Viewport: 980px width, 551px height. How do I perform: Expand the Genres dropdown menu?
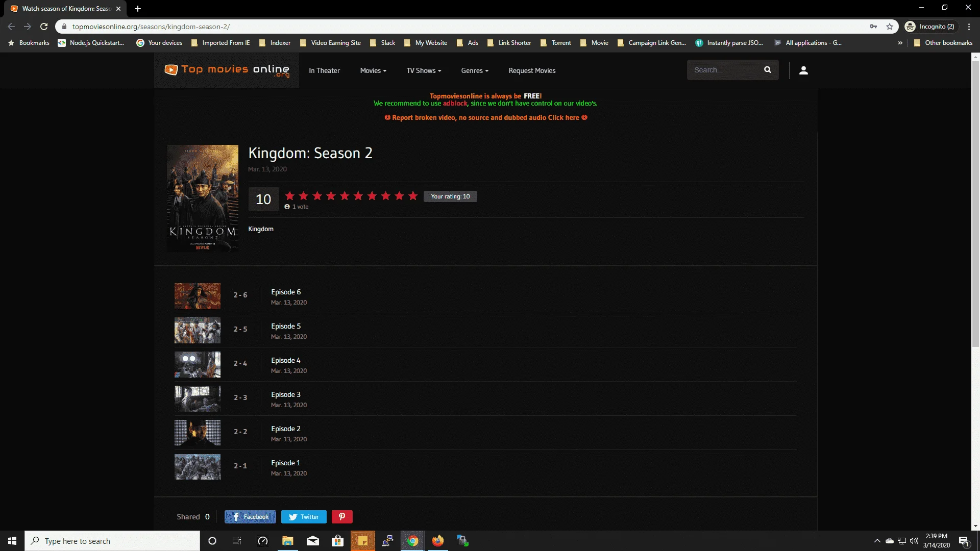click(x=475, y=70)
